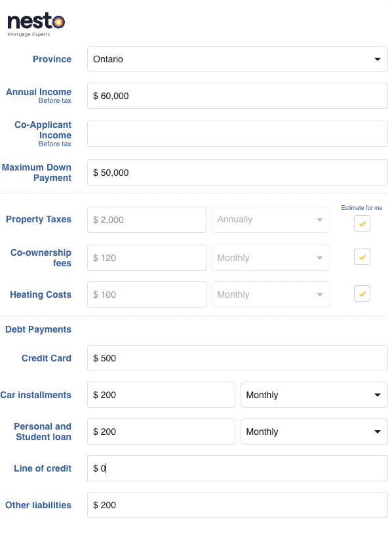This screenshot has width=392, height=543.
Task: Click the nesto Mortgage Experts logo
Action: (x=36, y=24)
